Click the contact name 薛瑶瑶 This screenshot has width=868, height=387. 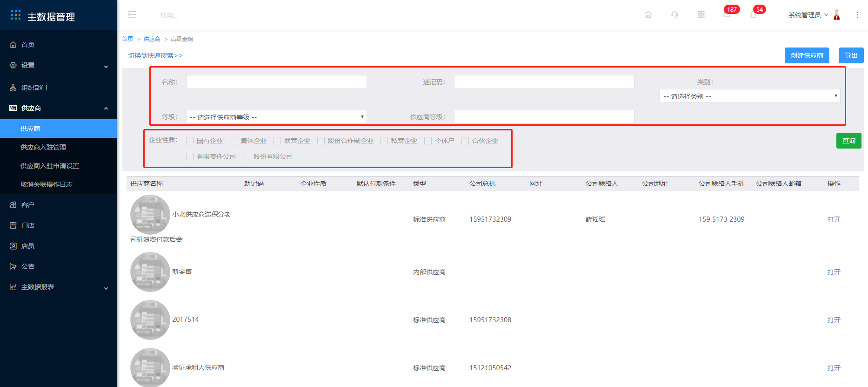[x=595, y=219]
